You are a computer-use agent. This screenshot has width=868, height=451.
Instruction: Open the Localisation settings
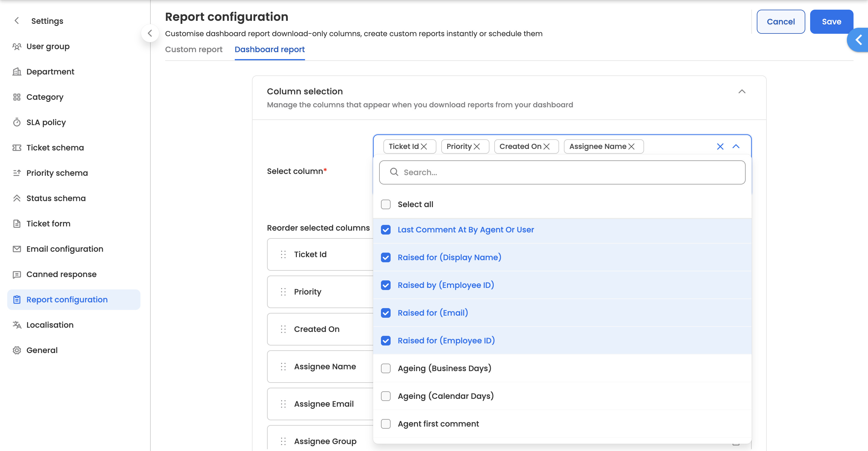pos(50,325)
